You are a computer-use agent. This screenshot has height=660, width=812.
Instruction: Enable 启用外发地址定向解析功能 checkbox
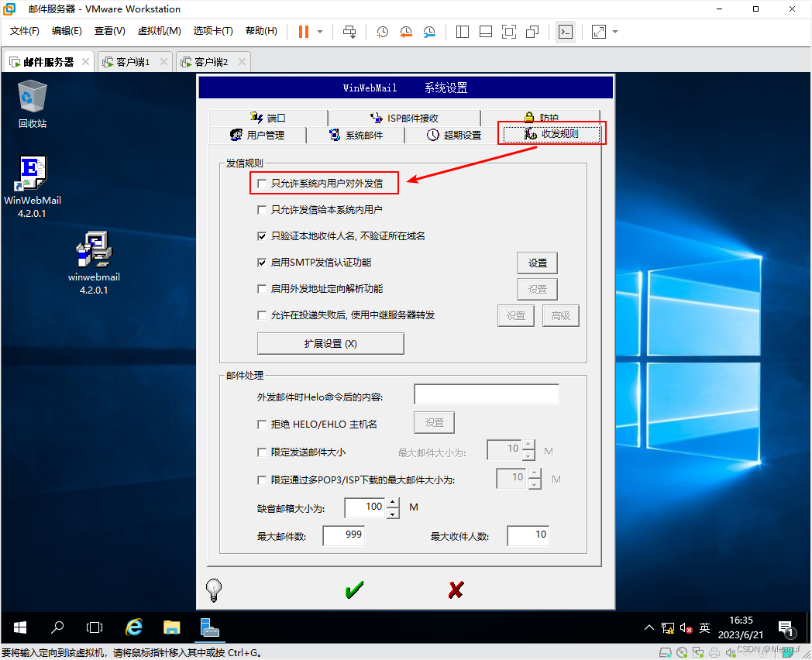[262, 289]
